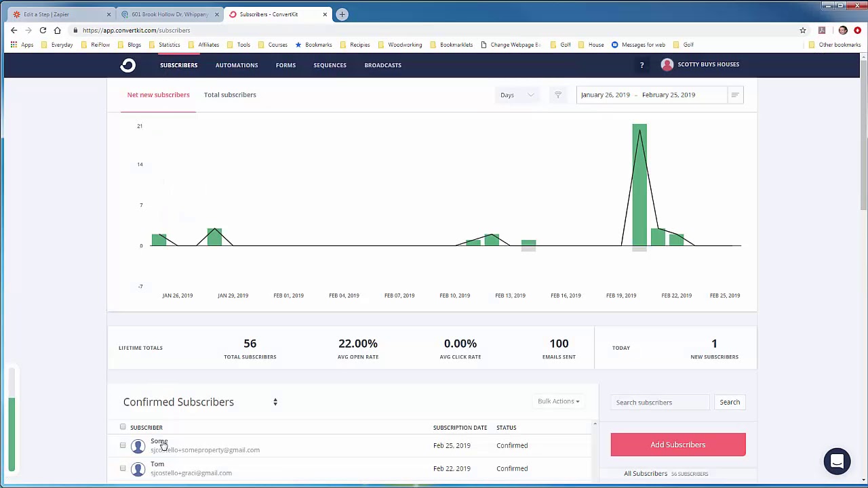The height and width of the screenshot is (488, 868).
Task: Open the Statistics bookmarks folder
Action: tap(163, 45)
